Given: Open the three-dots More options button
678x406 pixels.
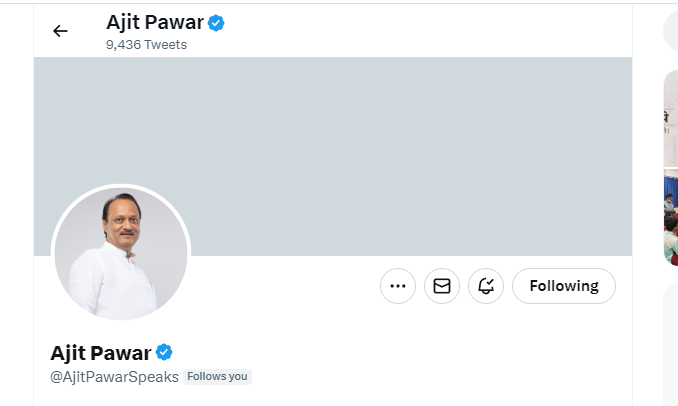Looking at the screenshot, I should [398, 286].
